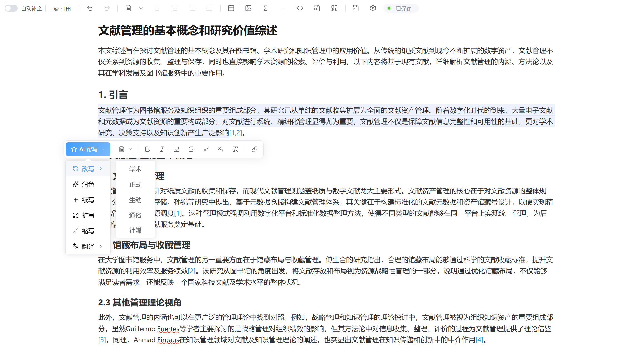Screen dimensions: 644x349
Task: Open the AI 帮写 dropdown chevron
Action: click(103, 149)
